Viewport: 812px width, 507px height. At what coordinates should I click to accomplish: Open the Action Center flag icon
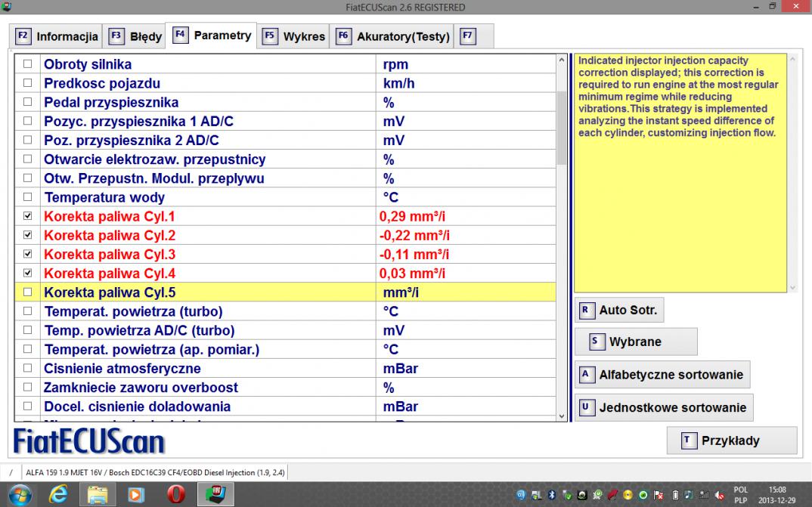(x=659, y=495)
